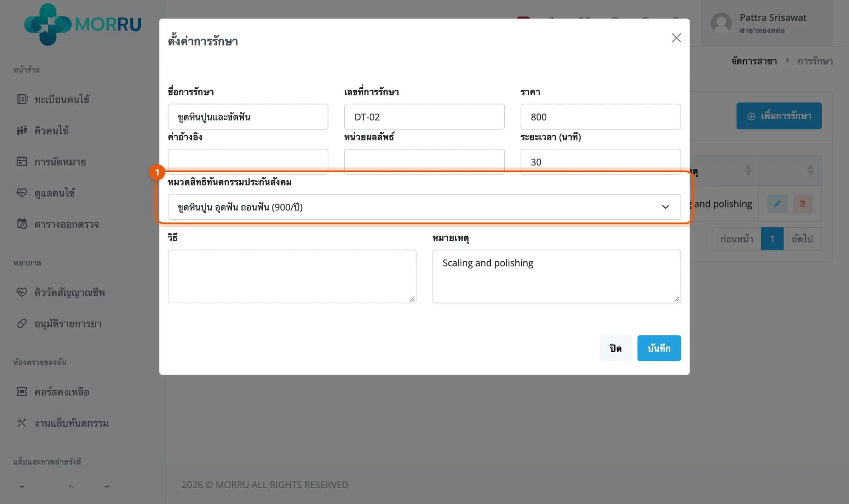Click the เลขที่การรักษา field containing DT-02
Image resolution: width=849 pixels, height=504 pixels.
tap(424, 117)
